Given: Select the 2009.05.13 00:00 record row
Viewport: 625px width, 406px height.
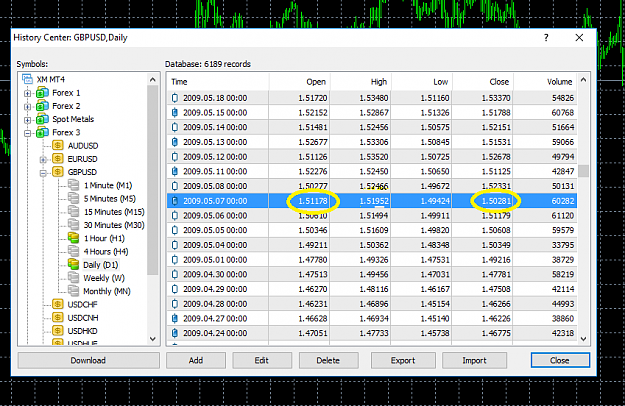Looking at the screenshot, I should [x=372, y=142].
